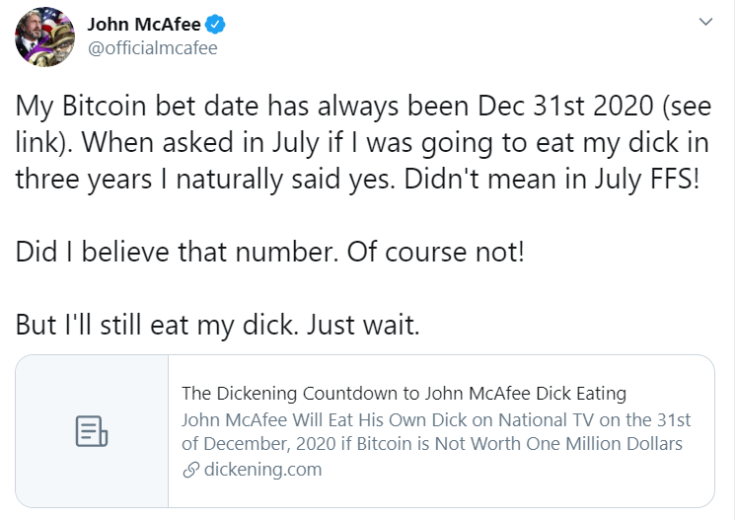736x520 pixels.
Task: Open the dickening.com domain link
Action: (263, 469)
